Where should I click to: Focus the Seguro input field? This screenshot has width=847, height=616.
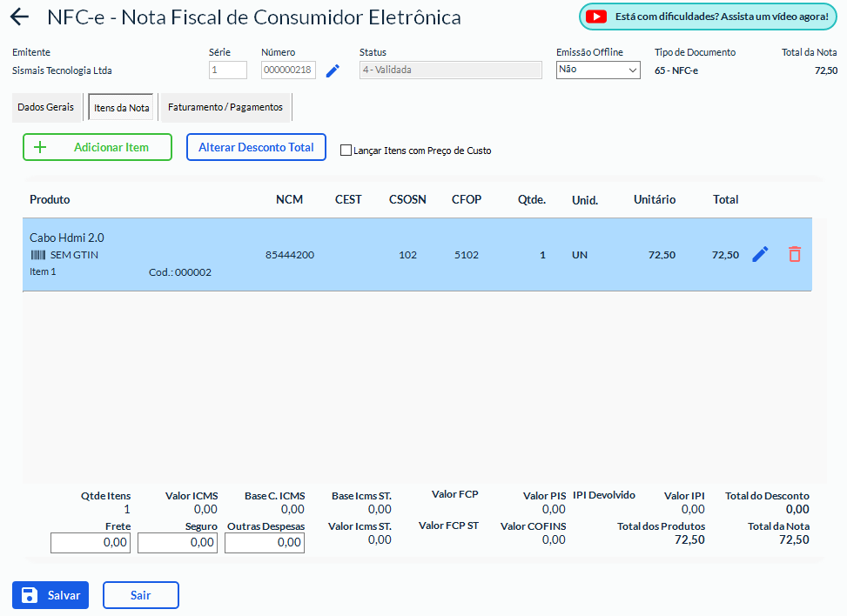(178, 543)
